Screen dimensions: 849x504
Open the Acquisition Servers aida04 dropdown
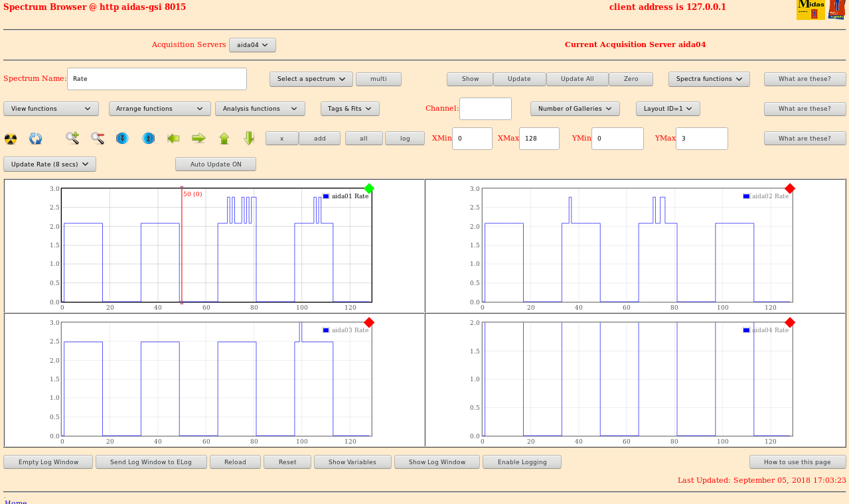(252, 45)
